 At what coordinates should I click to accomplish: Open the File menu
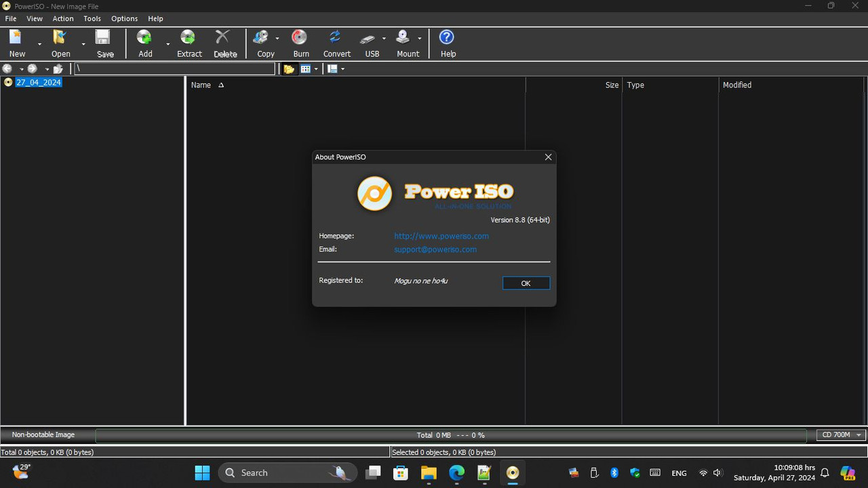point(11,18)
